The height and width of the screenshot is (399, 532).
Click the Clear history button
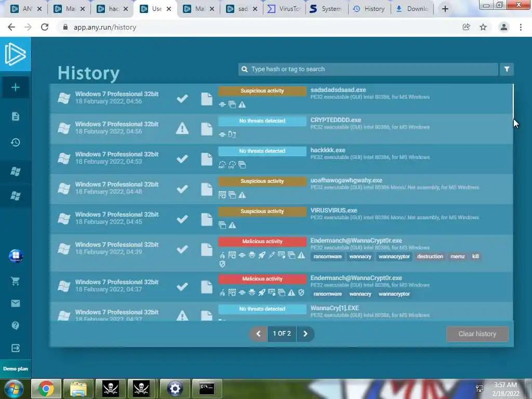click(x=477, y=334)
